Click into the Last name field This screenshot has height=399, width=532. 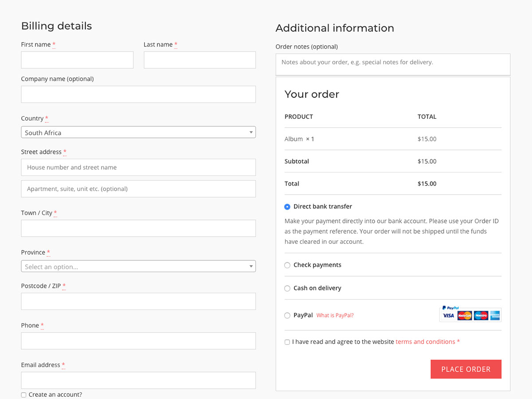coord(199,60)
